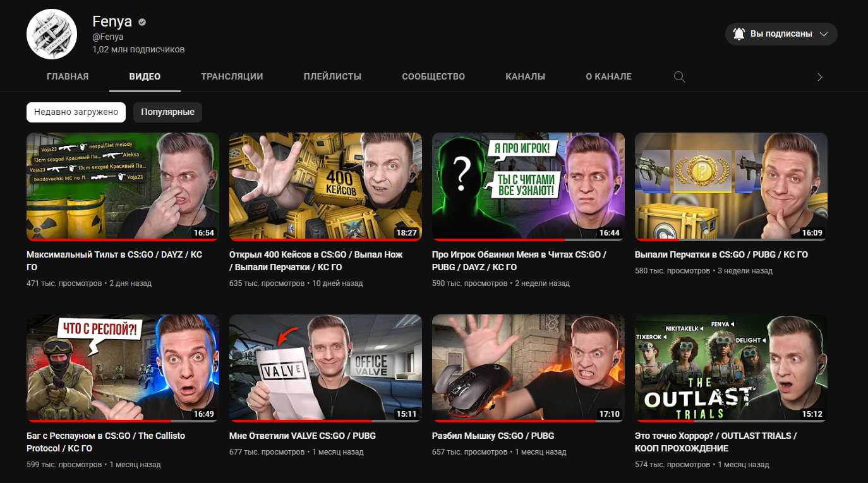The height and width of the screenshot is (483, 868).
Task: Click the 18:27 duration badge
Action: tap(407, 232)
